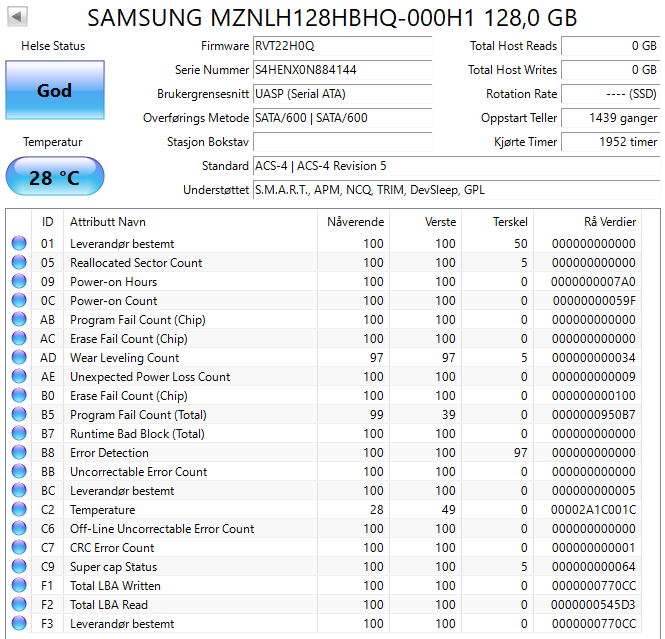This screenshot has height=639, width=665.
Task: Click the Nåverende column header
Action: point(355,222)
